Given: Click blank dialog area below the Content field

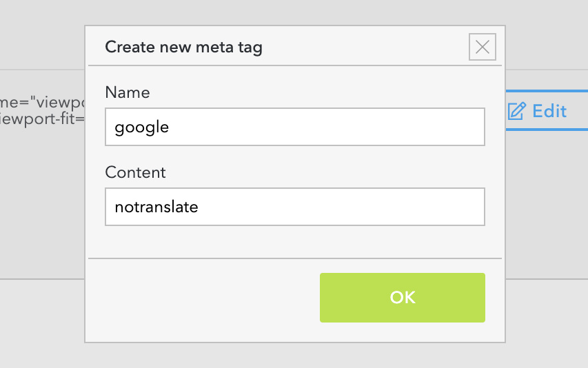Looking at the screenshot, I should click(x=295, y=242).
